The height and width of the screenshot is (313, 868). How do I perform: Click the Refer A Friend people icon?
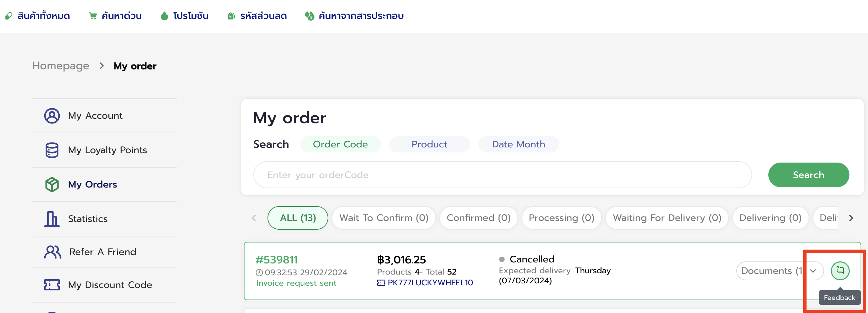[x=53, y=252]
